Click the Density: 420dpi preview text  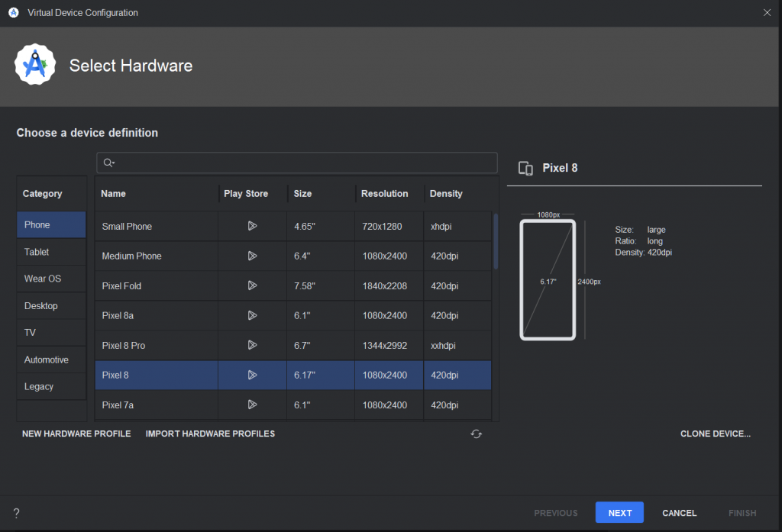[x=643, y=253]
